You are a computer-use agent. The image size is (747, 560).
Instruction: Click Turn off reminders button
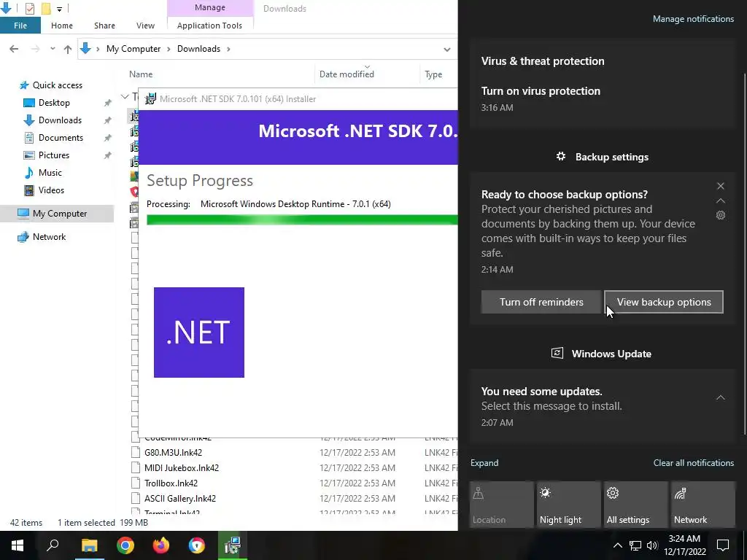tap(541, 302)
